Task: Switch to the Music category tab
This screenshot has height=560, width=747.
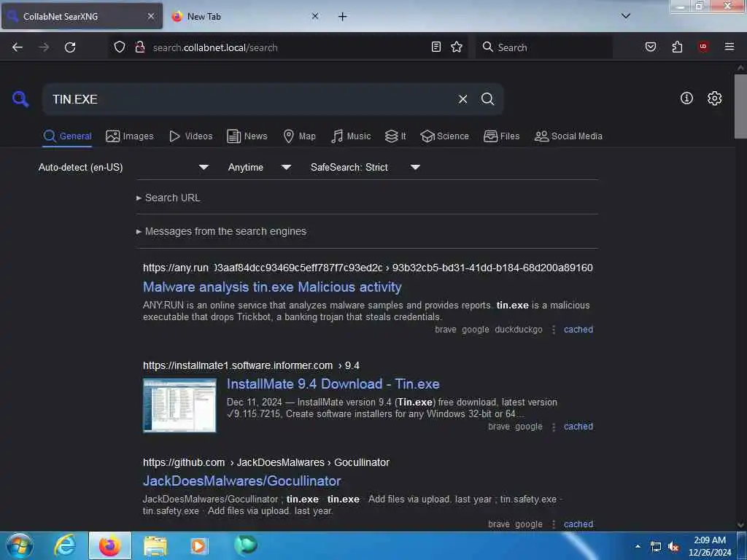Action: [351, 136]
